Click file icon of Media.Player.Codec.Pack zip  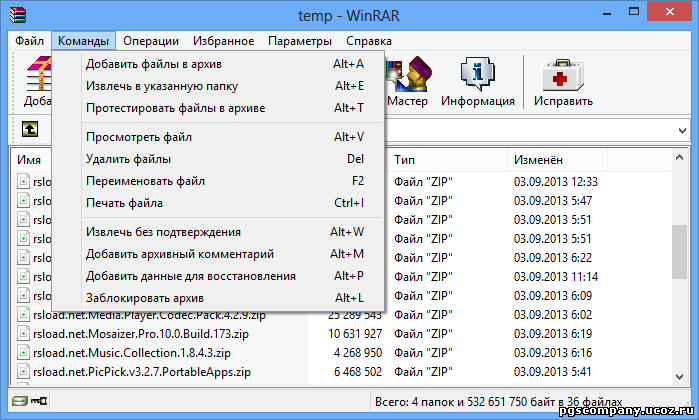(x=23, y=315)
